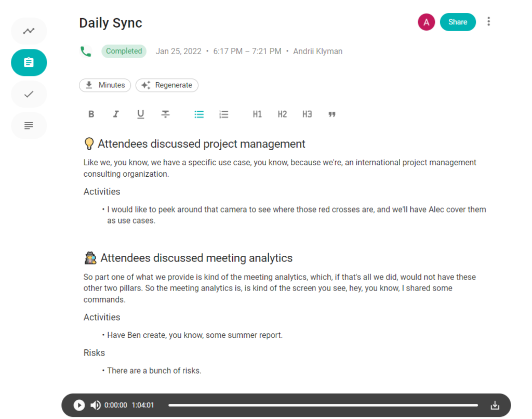Toggle the bulleted list button
This screenshot has height=419, width=532.
coord(199,114)
